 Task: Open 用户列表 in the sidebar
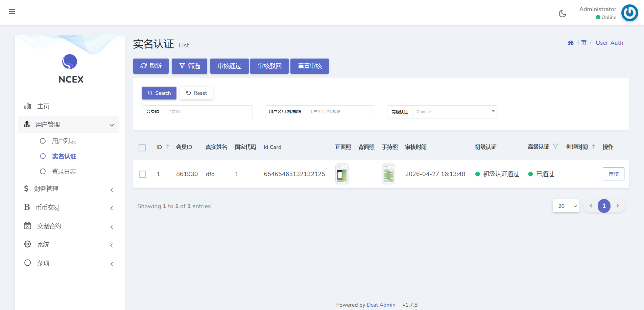point(64,141)
